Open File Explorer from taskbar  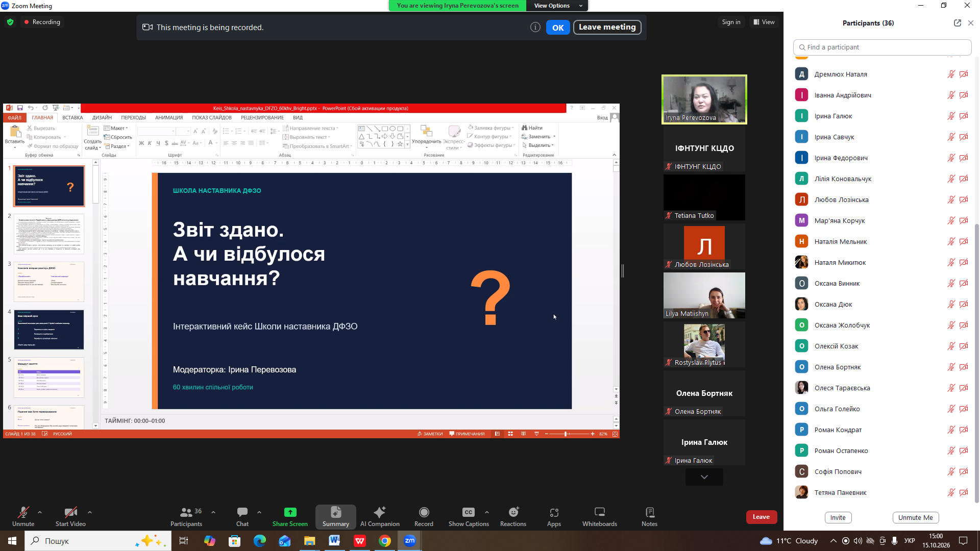(x=310, y=541)
